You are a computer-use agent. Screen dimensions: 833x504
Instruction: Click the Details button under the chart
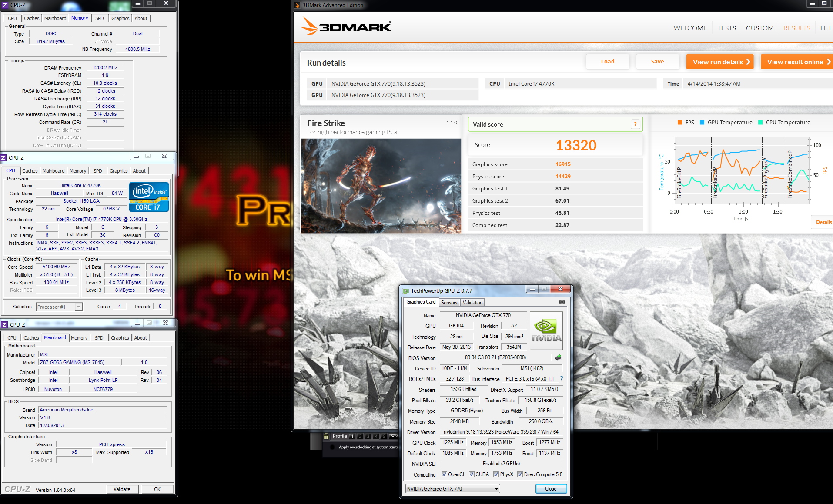point(823,222)
